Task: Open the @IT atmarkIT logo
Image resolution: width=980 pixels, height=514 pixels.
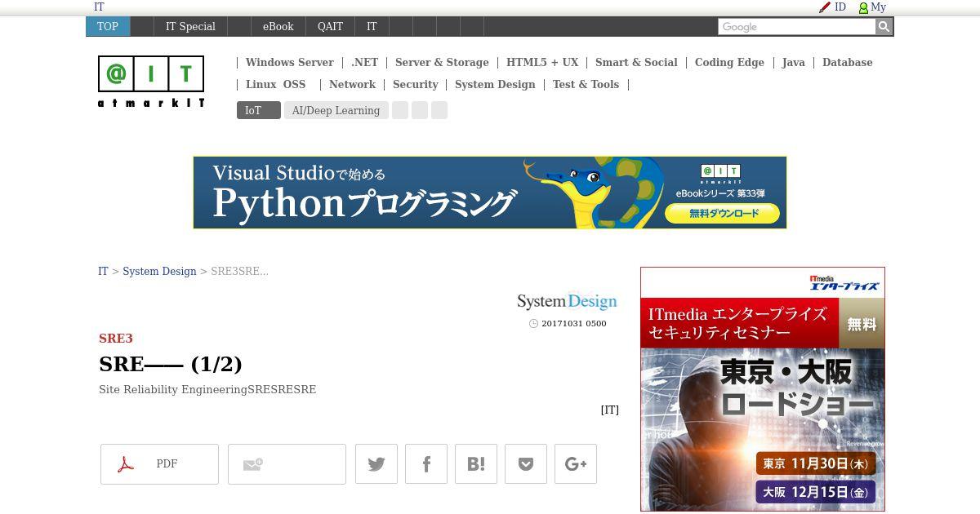Action: (x=151, y=82)
